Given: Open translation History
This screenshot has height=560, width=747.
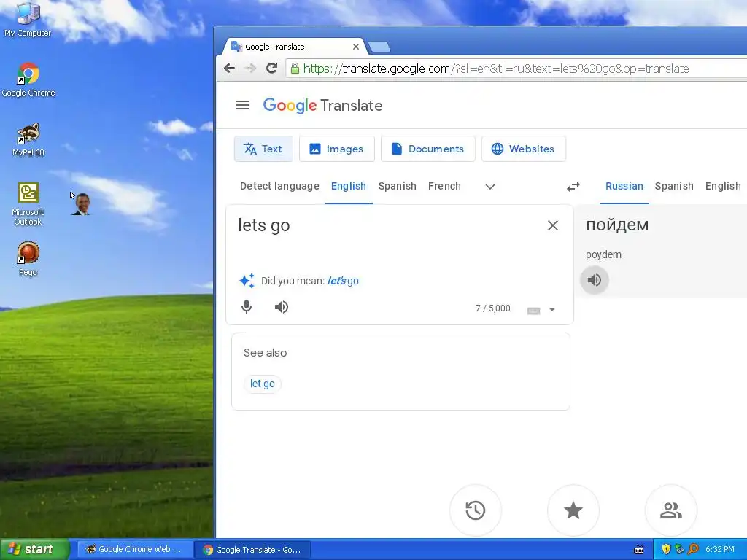Looking at the screenshot, I should coord(476,510).
